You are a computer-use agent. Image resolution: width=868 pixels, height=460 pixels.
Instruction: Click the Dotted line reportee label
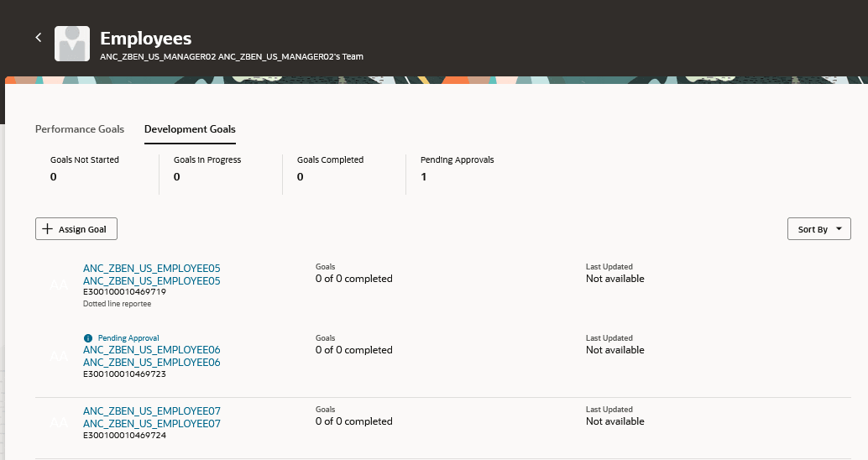(117, 304)
